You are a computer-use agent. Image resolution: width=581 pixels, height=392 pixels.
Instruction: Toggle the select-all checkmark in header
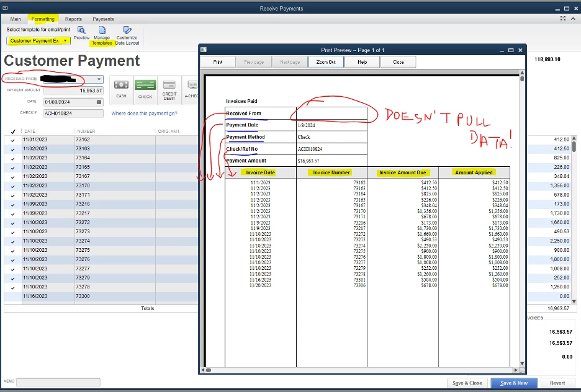coord(13,131)
